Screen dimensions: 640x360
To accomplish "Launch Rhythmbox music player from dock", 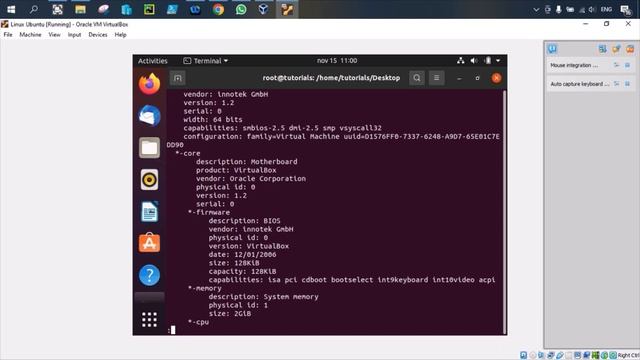I will pyautogui.click(x=149, y=180).
